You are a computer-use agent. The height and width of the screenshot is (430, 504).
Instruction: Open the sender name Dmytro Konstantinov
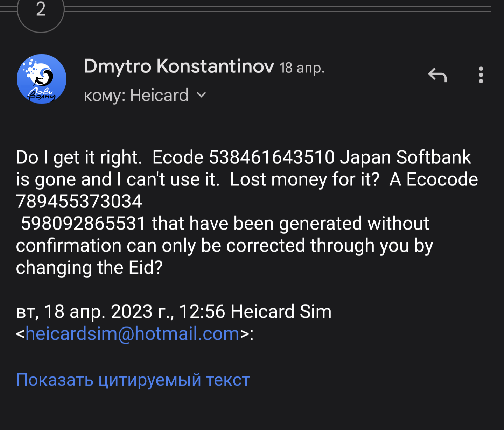(x=179, y=66)
